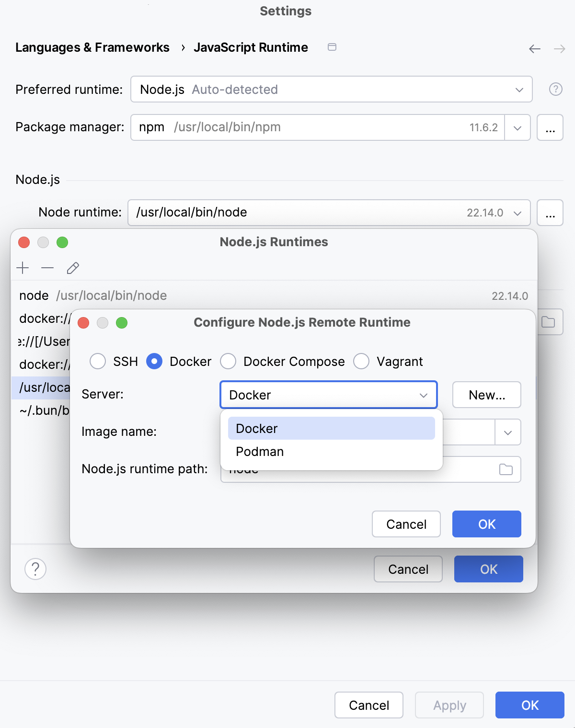Select Podman from the Server list

click(x=259, y=451)
